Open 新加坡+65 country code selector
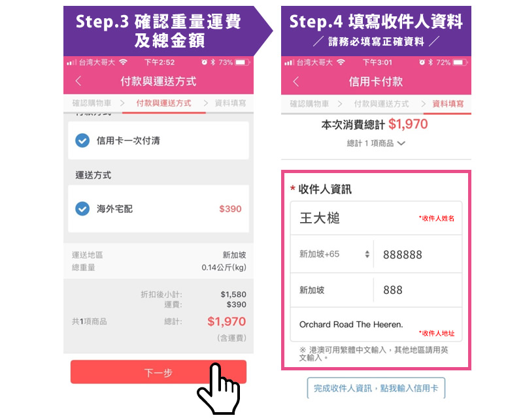The height and width of the screenshot is (420, 523). click(332, 254)
